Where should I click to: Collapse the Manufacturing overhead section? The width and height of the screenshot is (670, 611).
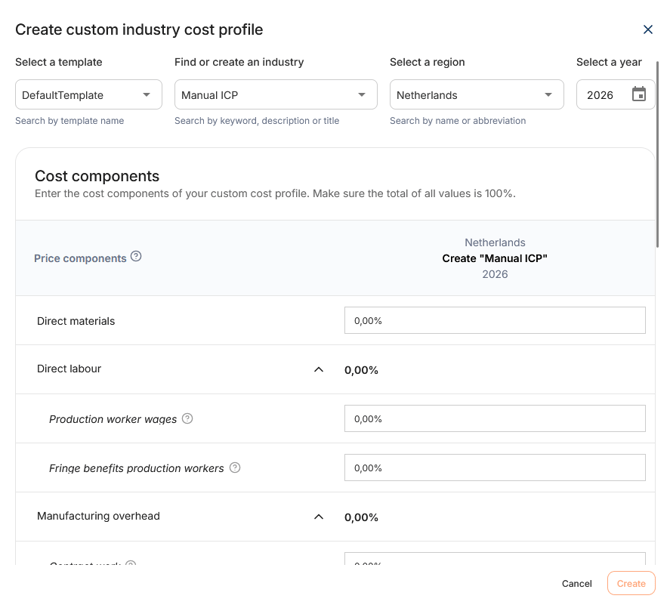pyautogui.click(x=318, y=517)
